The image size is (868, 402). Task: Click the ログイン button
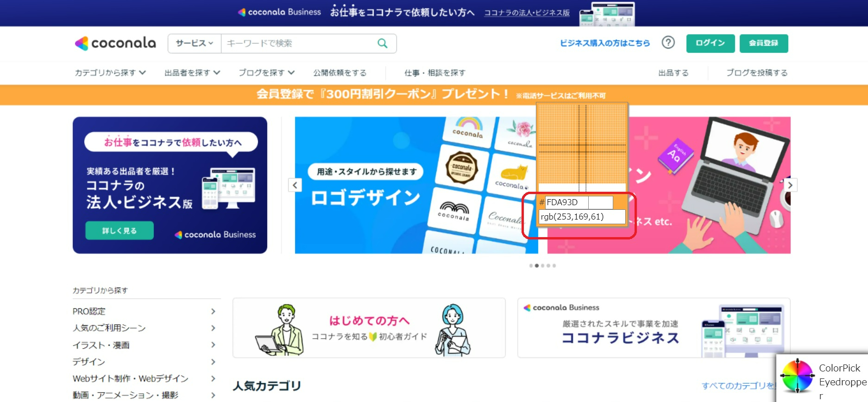pyautogui.click(x=711, y=43)
